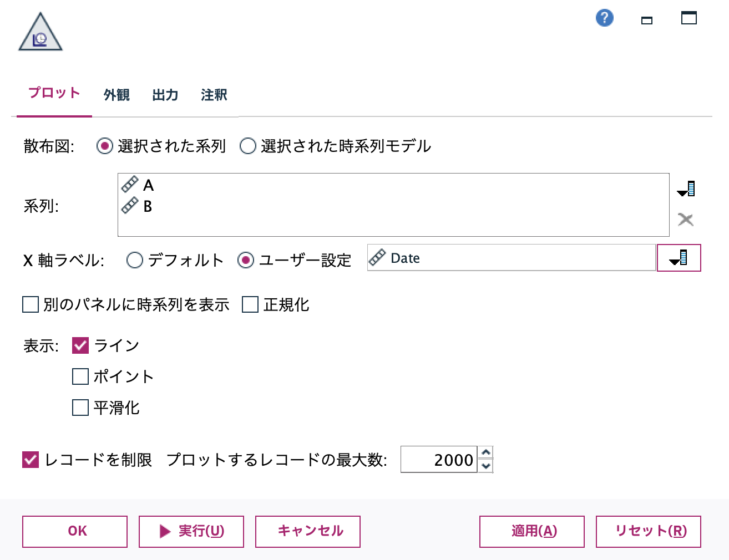Check the 正規化 checkbox
The height and width of the screenshot is (560, 729).
[250, 304]
